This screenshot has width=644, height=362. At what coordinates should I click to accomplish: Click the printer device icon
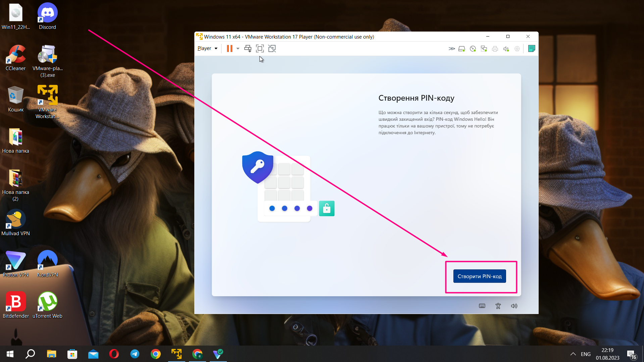point(495,49)
